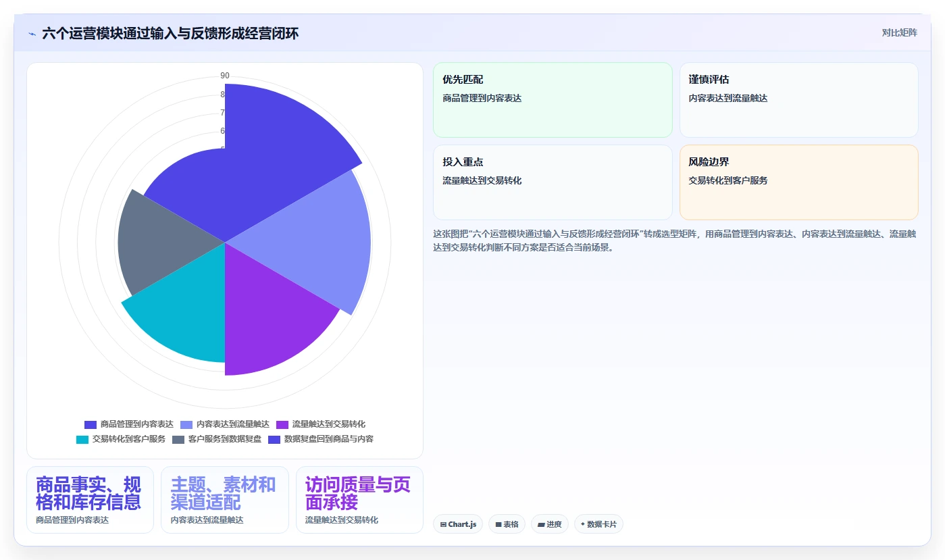Click the table icon in the 表格 tag
The width and height of the screenshot is (945, 560).
click(x=499, y=524)
